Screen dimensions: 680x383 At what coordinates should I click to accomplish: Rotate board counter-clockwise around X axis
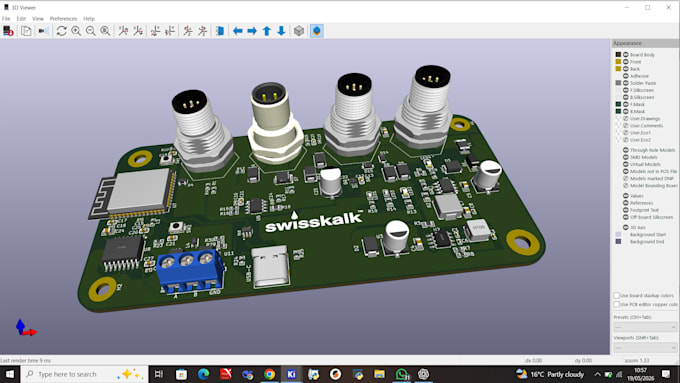point(138,31)
